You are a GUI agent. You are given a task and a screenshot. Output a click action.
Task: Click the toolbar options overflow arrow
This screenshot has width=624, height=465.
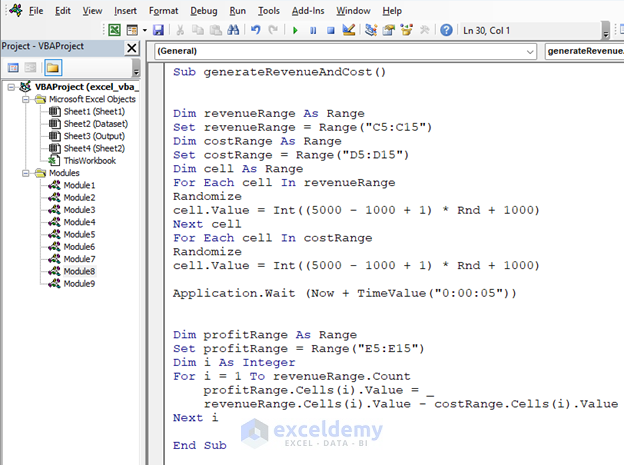point(606,33)
